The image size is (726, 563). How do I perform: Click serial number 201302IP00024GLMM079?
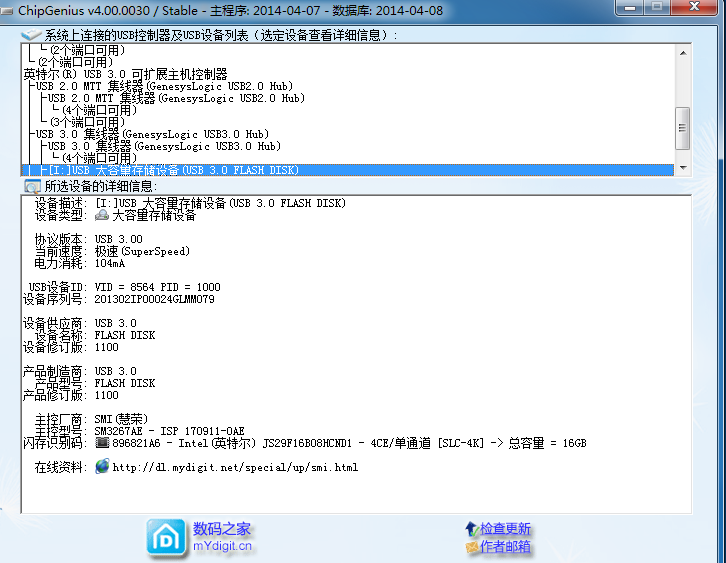tap(155, 299)
